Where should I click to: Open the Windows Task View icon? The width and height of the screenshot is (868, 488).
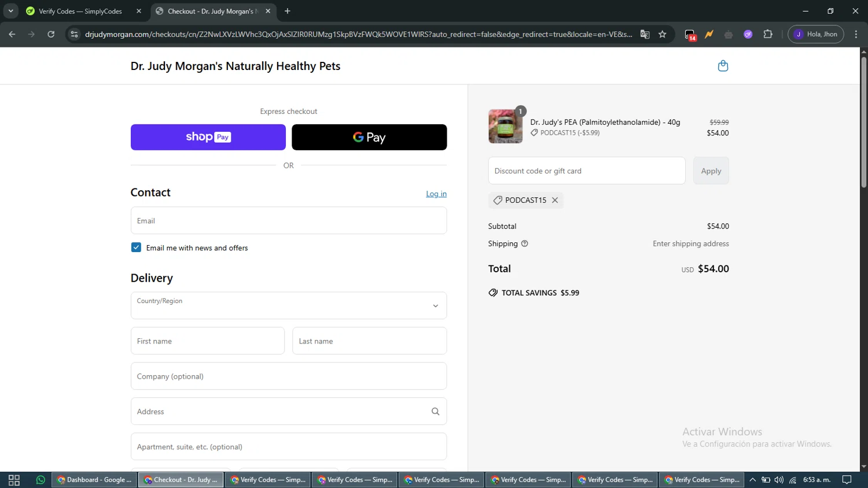14,480
